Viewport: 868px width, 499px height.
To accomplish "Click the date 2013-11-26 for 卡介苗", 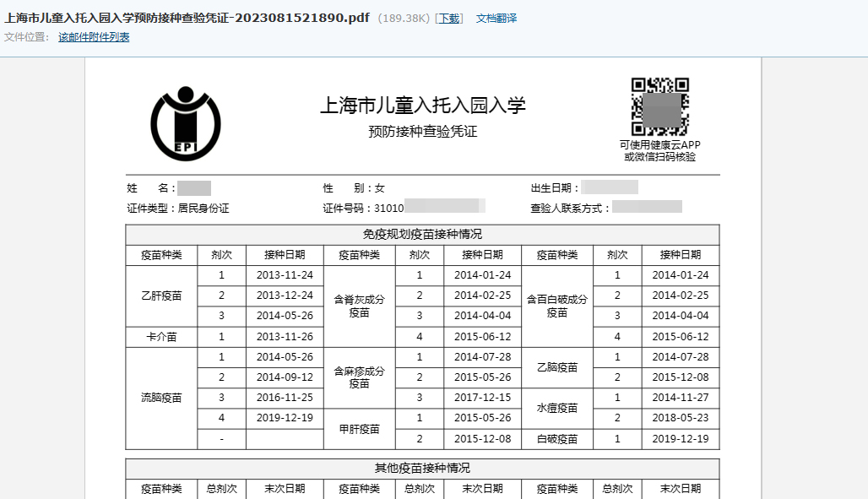I will click(x=285, y=336).
